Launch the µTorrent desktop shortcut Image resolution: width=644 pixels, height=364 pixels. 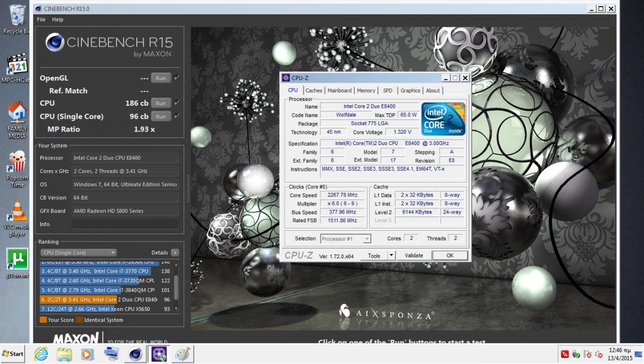coord(17,263)
